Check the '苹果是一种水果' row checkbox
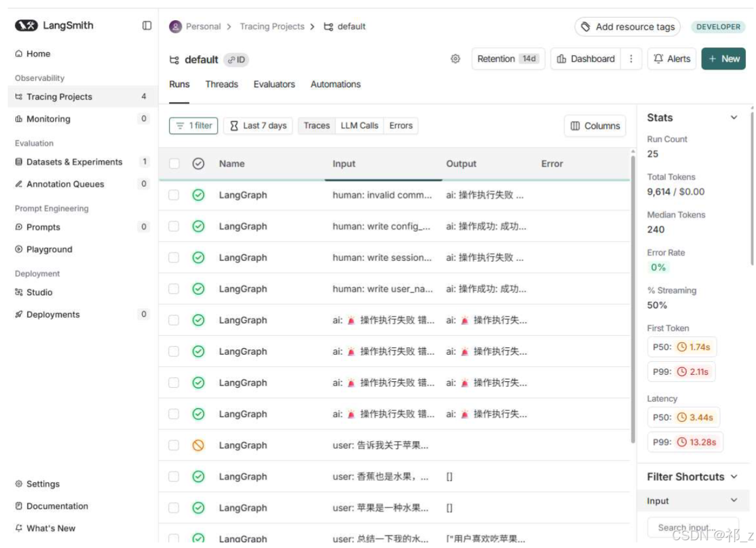Viewport: 756px width, 548px height. (x=174, y=508)
